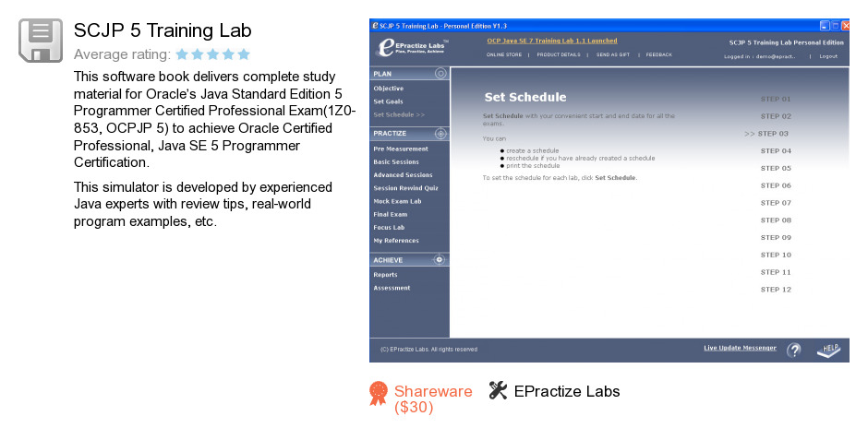Click the Logout link
The height and width of the screenshot is (440, 868).
[x=828, y=56]
